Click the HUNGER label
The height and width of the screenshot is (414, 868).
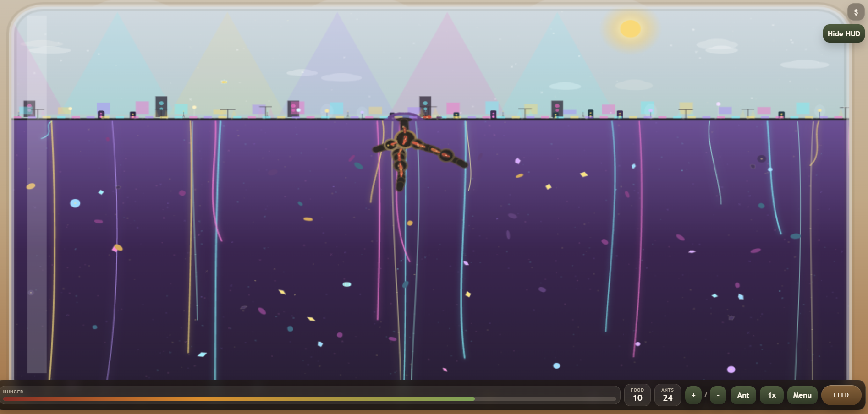[13, 392]
